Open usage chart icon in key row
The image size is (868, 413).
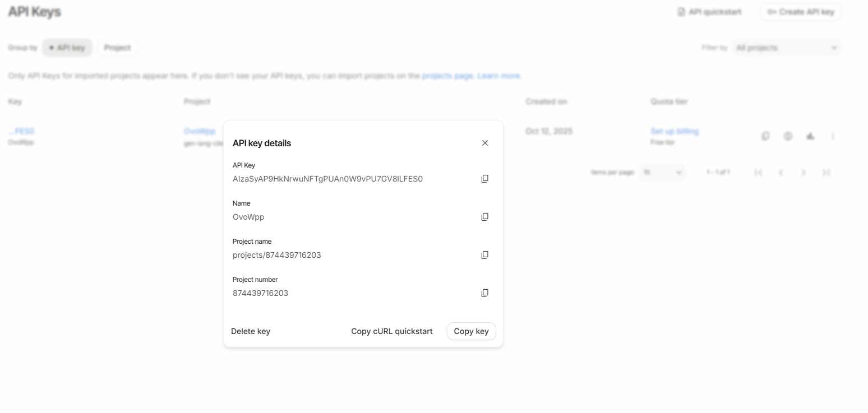click(810, 136)
